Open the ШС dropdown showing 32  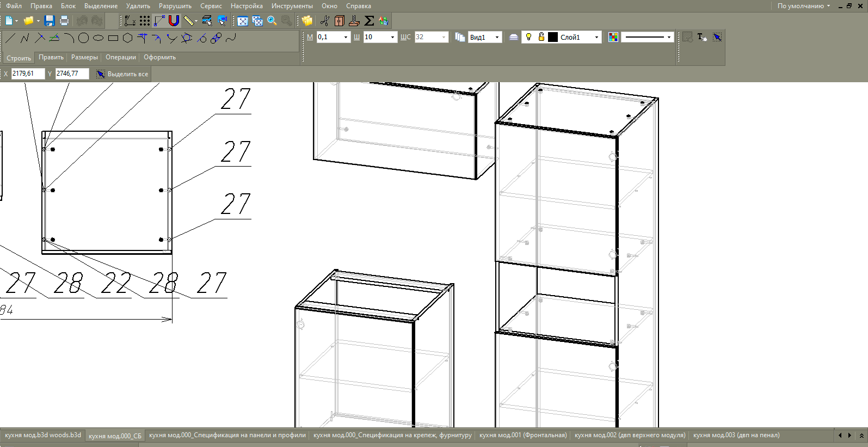click(431, 37)
